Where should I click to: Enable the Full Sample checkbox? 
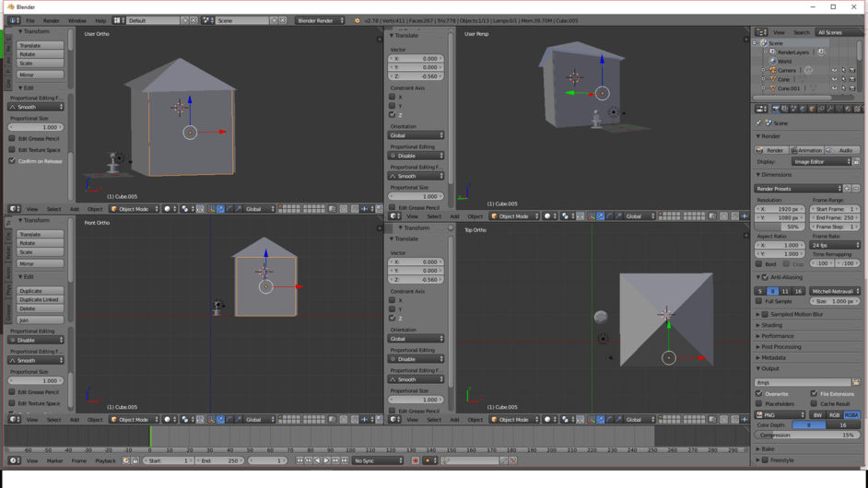pos(760,301)
